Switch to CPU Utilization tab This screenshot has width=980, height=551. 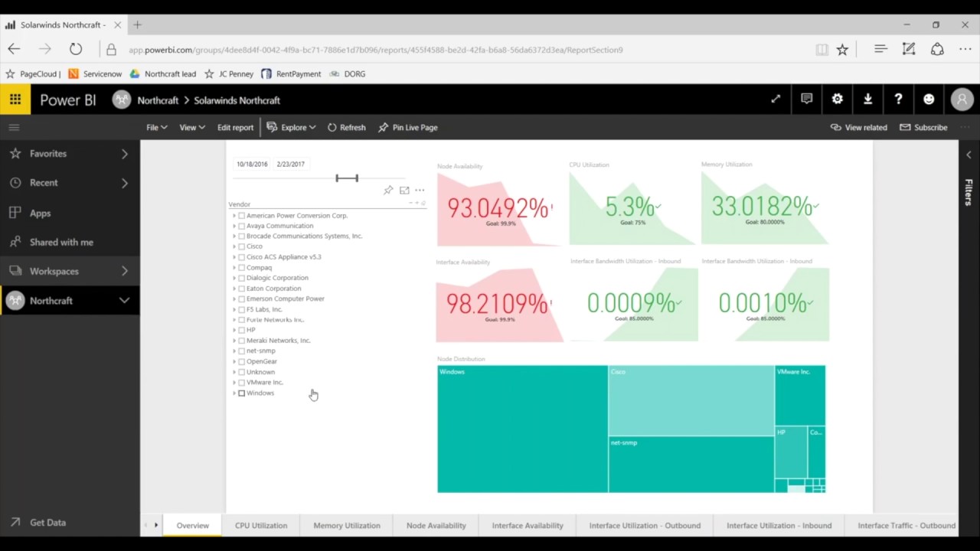coord(261,525)
